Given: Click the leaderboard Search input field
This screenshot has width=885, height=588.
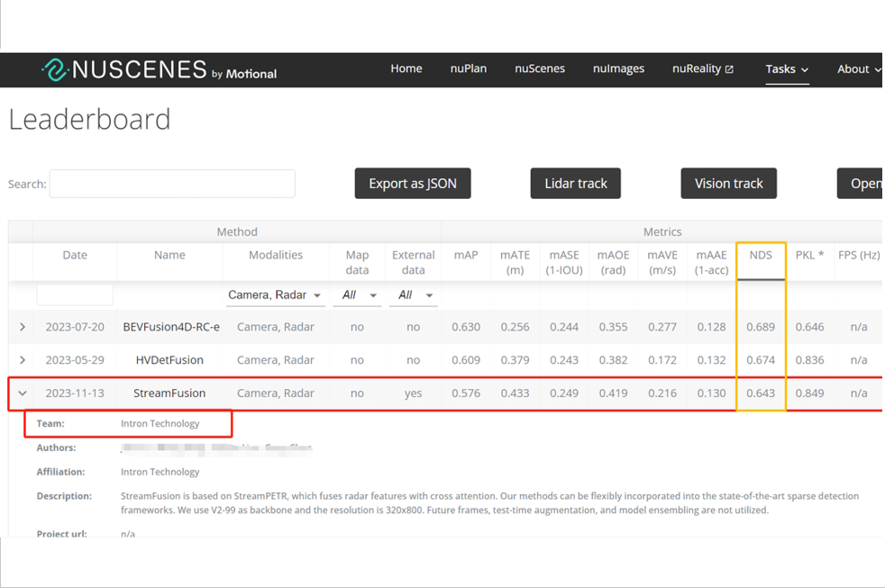Looking at the screenshot, I should (172, 184).
